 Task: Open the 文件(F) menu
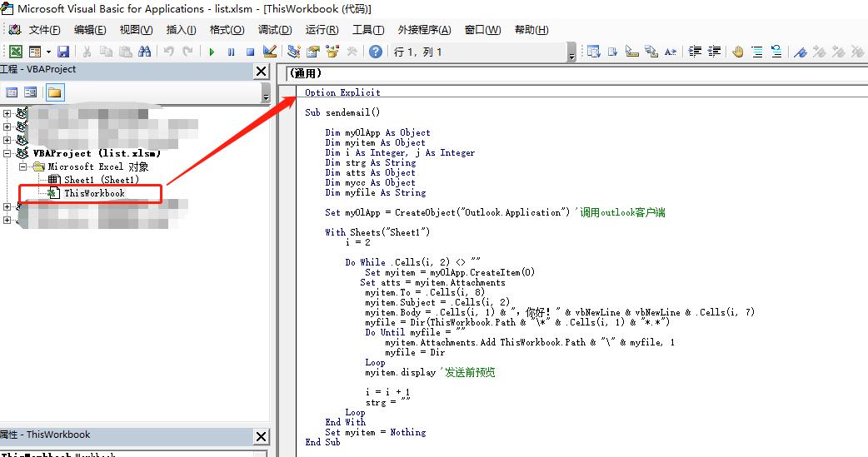pyautogui.click(x=44, y=30)
